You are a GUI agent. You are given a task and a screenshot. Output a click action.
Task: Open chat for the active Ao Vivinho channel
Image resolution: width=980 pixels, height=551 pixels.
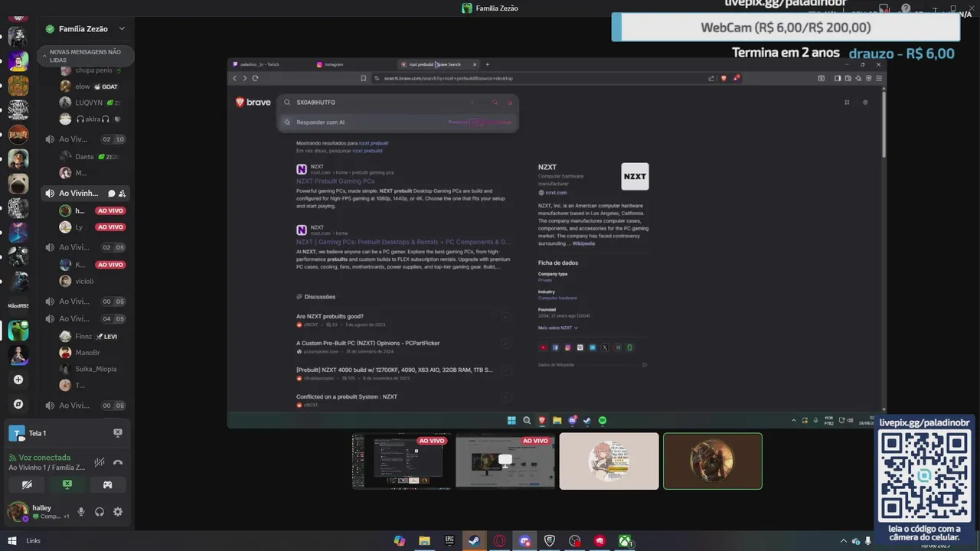(x=111, y=194)
